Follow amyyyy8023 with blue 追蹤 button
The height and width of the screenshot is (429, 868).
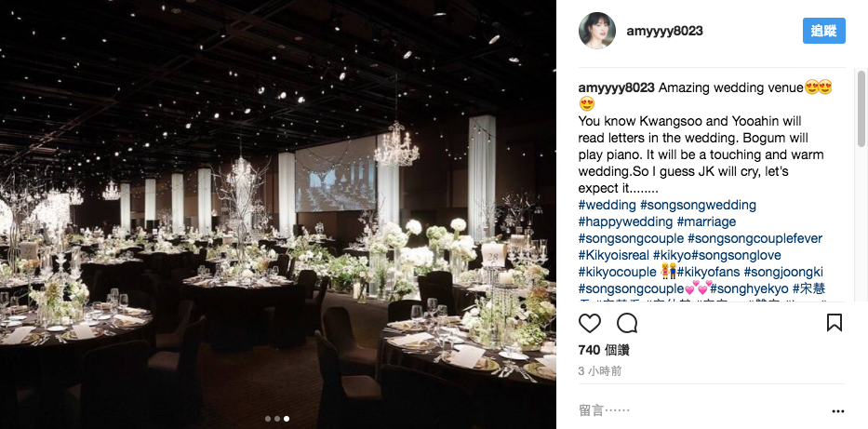823,31
